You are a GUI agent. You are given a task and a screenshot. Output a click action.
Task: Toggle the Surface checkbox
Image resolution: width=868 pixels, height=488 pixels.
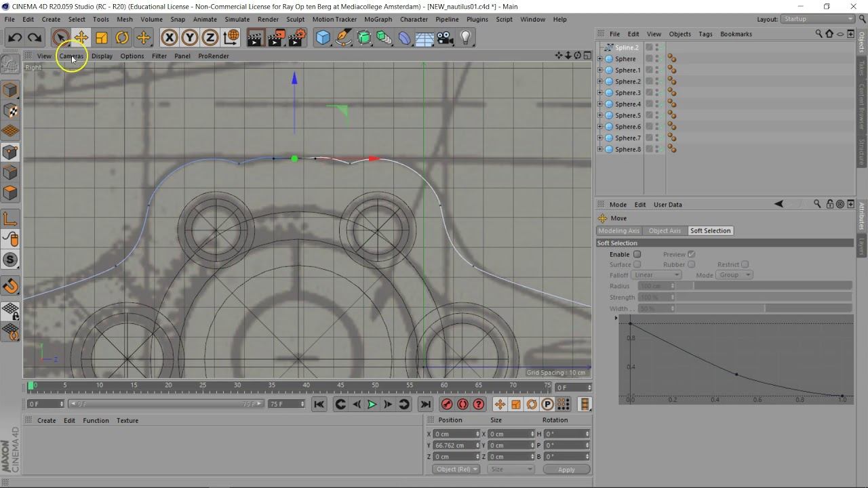click(637, 264)
